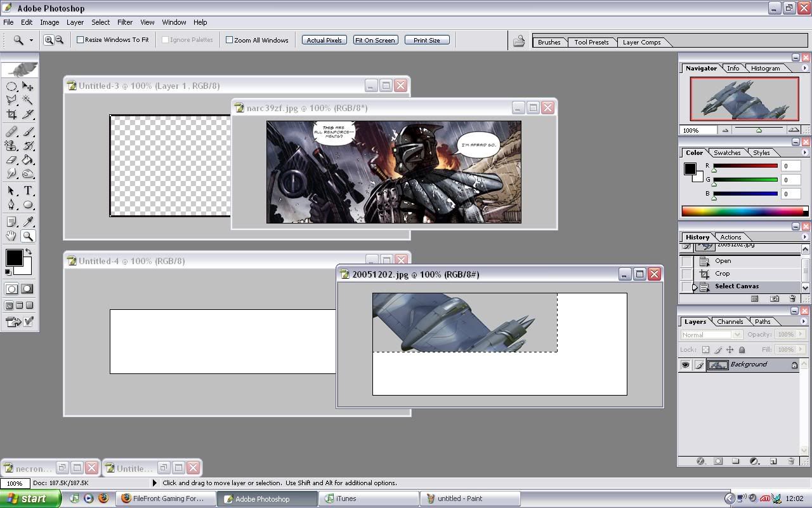Screen dimensions: 812x508
Task: Open Navigator palette options menu arrow
Action: click(x=804, y=68)
